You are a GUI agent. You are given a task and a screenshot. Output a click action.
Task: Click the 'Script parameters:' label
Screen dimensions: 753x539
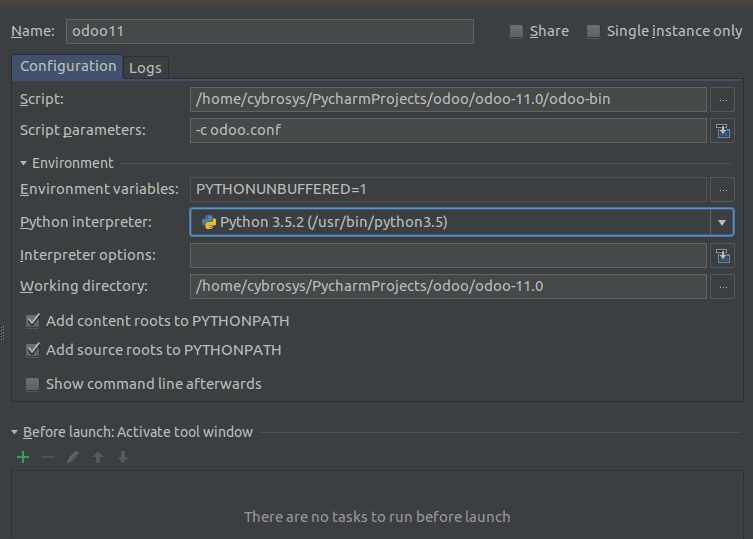click(83, 130)
